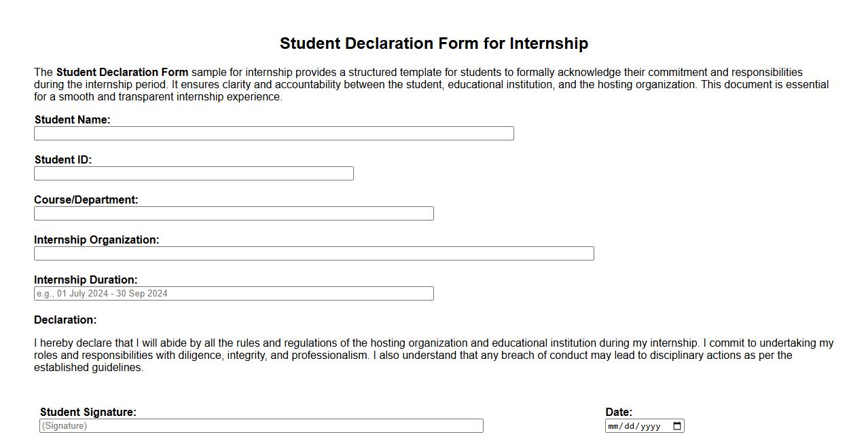868x441 pixels.
Task: Select the Internship Organization input
Action: (x=314, y=253)
